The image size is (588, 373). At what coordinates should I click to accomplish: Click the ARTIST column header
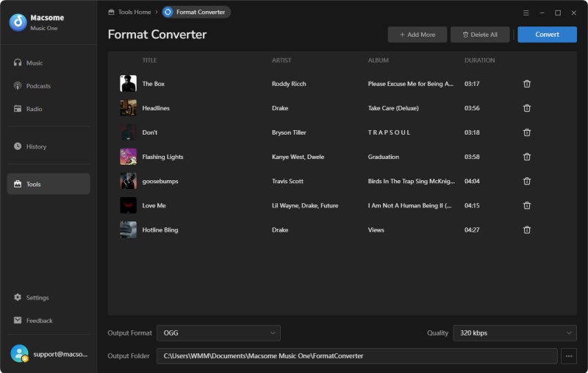[x=282, y=60]
